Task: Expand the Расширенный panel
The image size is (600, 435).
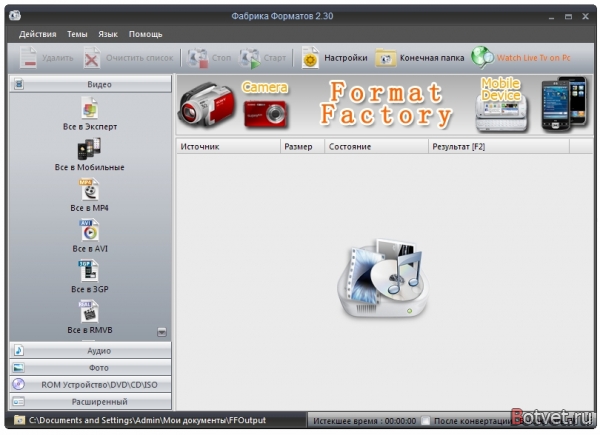Action: pos(91,402)
